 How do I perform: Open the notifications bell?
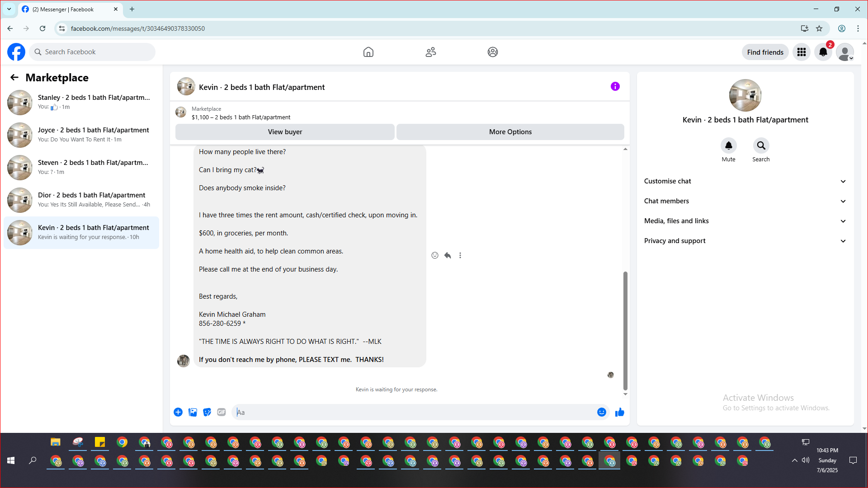tap(823, 52)
